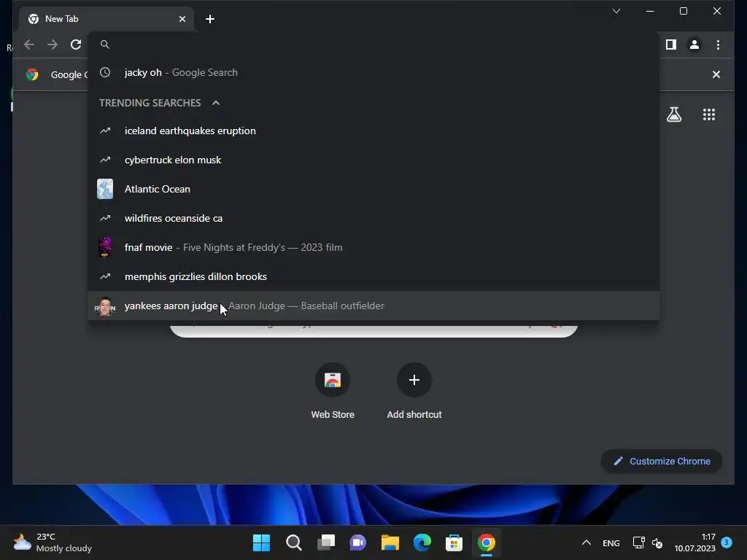Viewport: 747px width, 560px height.
Task: Select memphis grizzlies dillon brooks suggestion
Action: pos(373,276)
